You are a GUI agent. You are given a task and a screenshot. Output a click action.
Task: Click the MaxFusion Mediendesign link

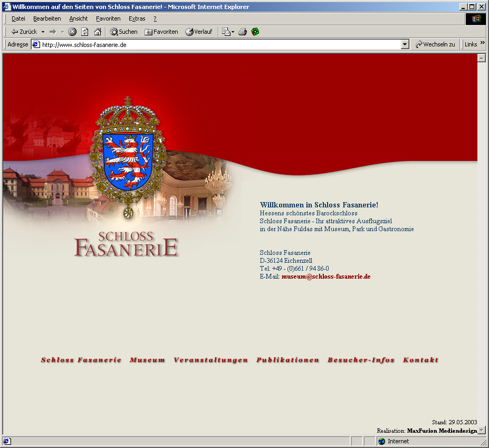pyautogui.click(x=442, y=431)
